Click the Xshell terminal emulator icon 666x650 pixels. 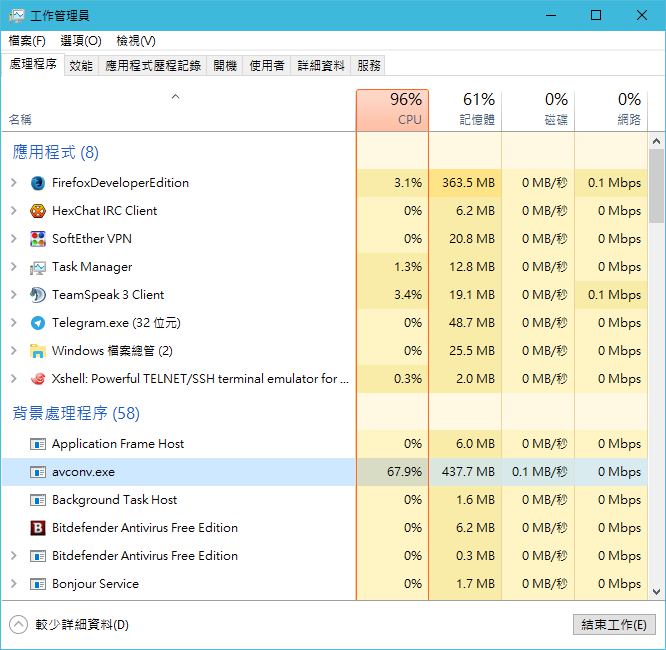38,379
